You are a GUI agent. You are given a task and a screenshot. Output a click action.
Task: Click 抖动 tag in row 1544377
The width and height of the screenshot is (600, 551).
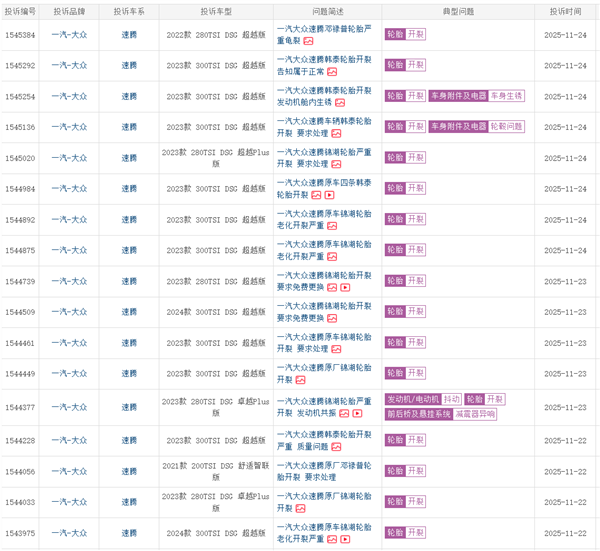coord(452,399)
